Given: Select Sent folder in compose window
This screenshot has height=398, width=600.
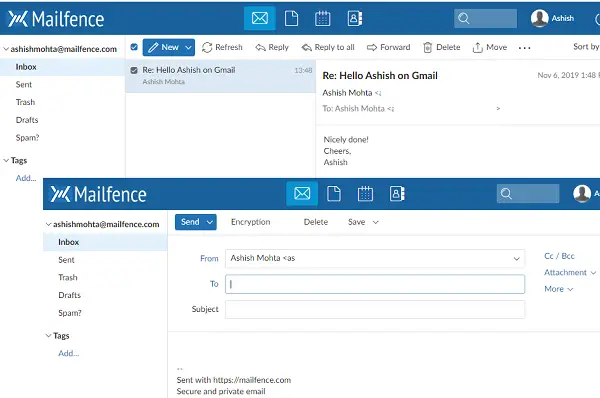Looking at the screenshot, I should pos(66,260).
